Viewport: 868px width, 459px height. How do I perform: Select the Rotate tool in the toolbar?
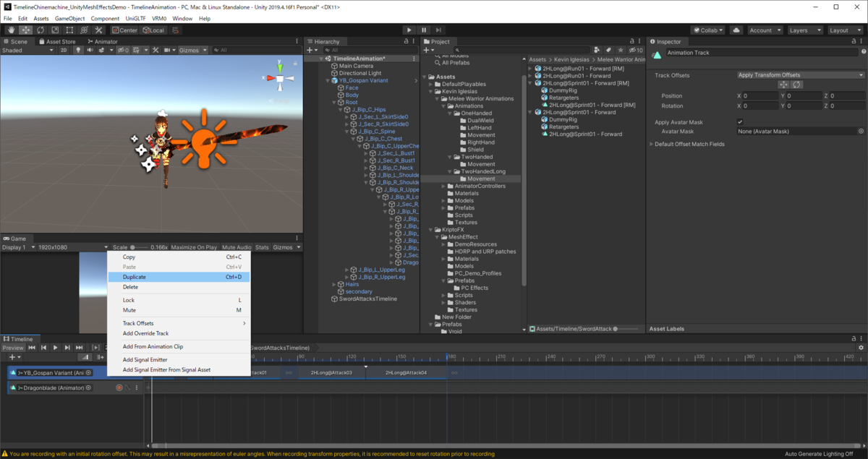click(40, 30)
